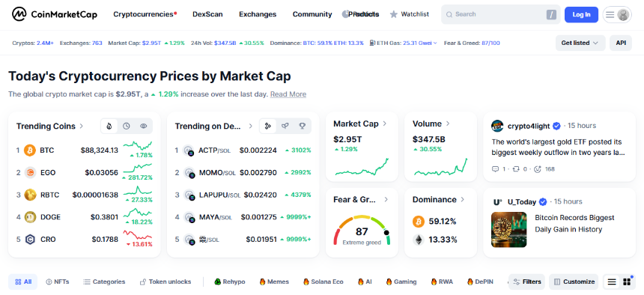Image resolution: width=644 pixels, height=295 pixels.
Task: Select the fire trending icon in Trending Coins
Action: (109, 126)
